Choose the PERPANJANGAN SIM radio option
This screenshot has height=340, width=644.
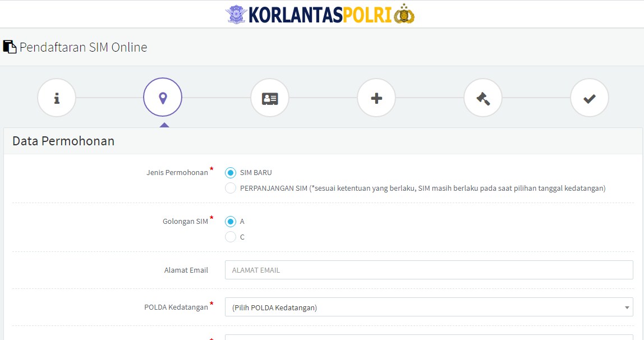(231, 188)
